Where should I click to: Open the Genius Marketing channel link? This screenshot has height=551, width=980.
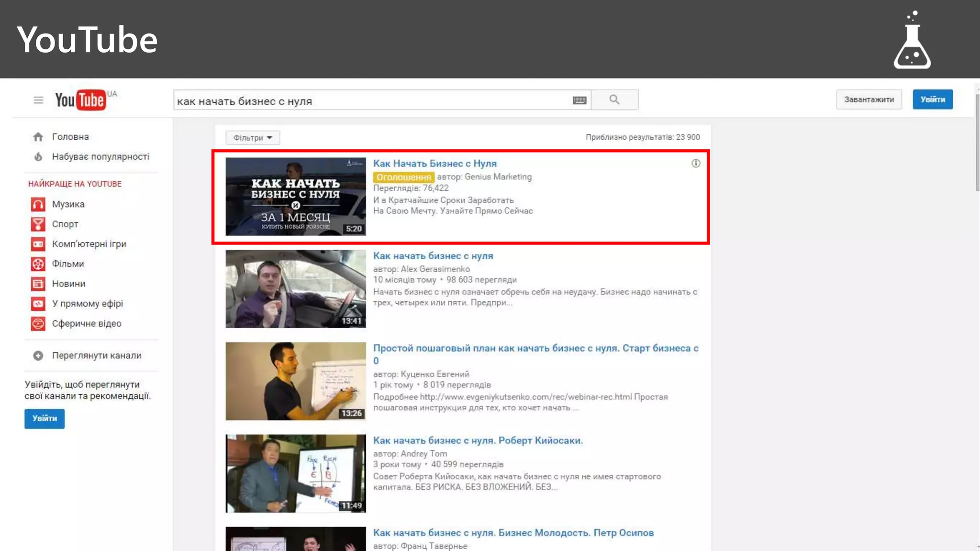tap(498, 177)
